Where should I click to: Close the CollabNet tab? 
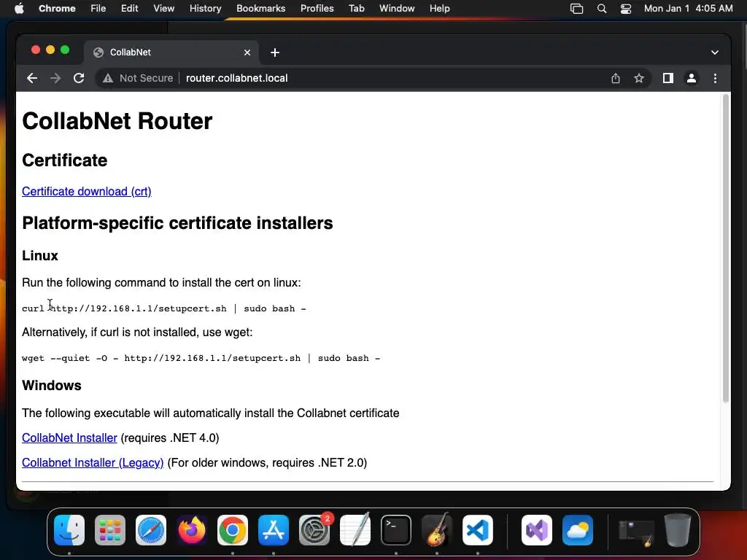247,52
